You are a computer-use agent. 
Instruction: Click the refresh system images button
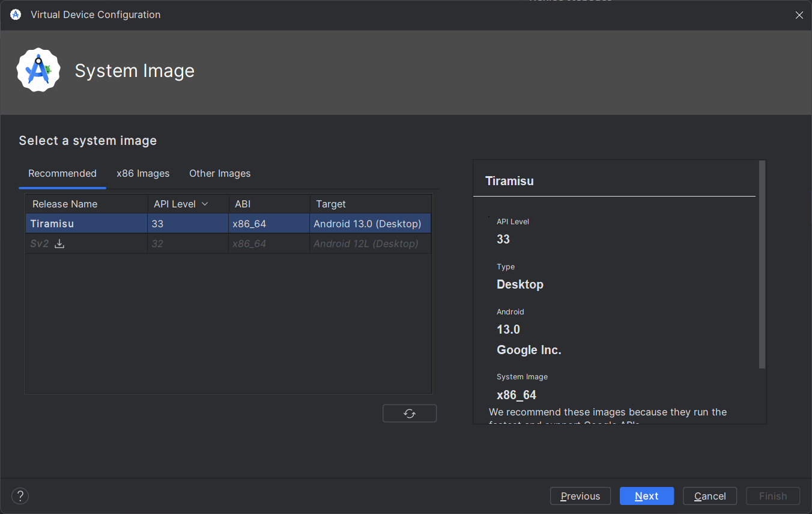click(x=410, y=414)
